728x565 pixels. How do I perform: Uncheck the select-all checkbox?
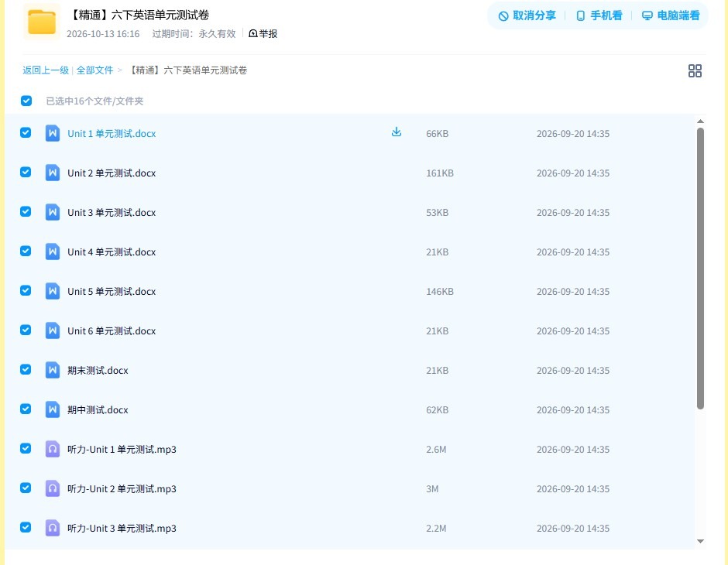[26, 101]
